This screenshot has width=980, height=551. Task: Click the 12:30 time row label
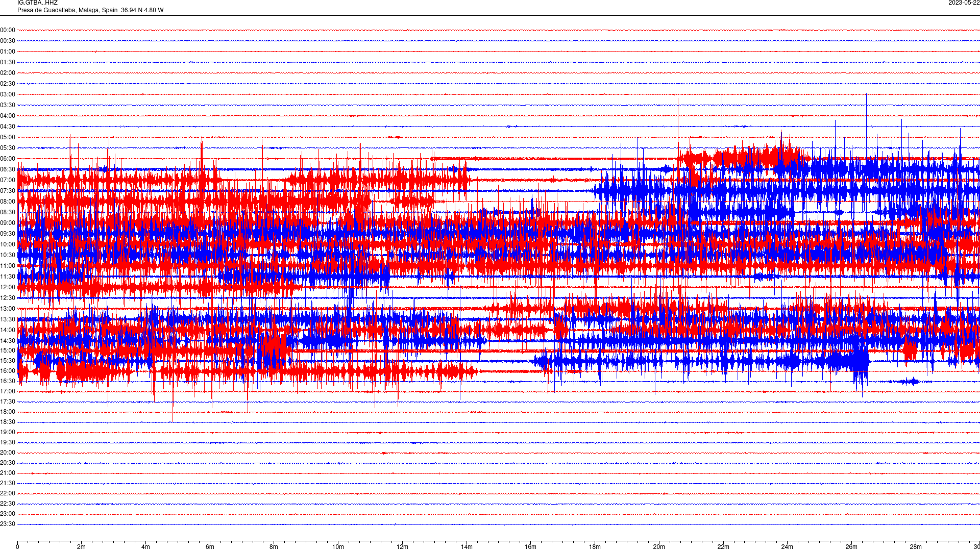(x=8, y=298)
